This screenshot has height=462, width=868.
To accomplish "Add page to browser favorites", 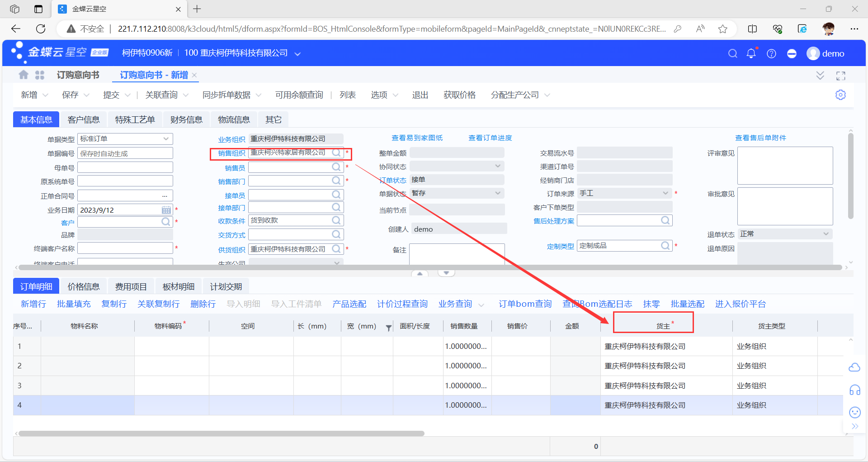I will coord(723,29).
